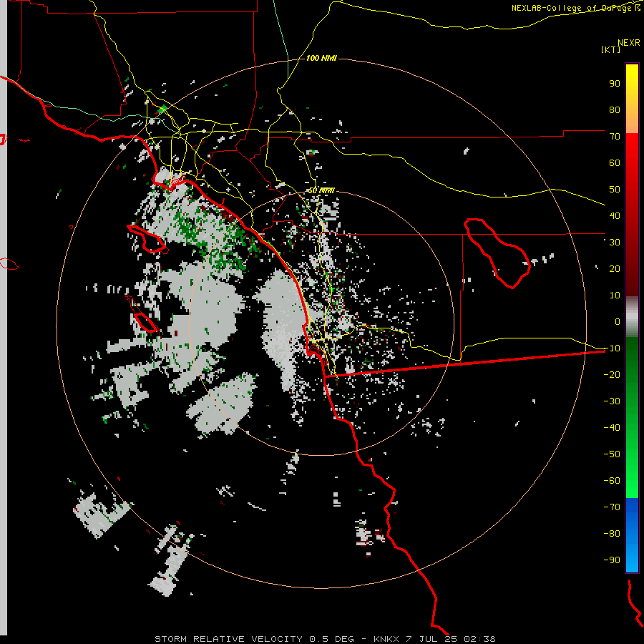This screenshot has height=644, width=644.
Task: Click the "NEXR" label above the color scale
Action: coord(628,43)
